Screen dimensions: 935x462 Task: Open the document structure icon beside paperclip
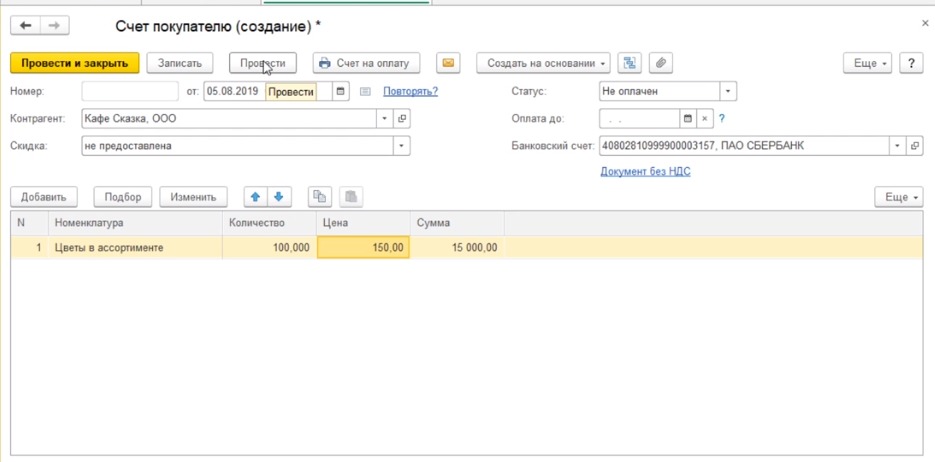click(629, 63)
